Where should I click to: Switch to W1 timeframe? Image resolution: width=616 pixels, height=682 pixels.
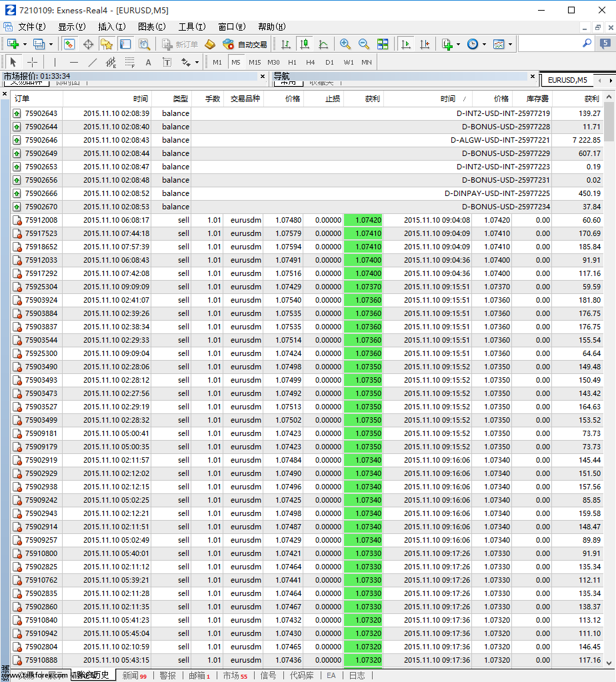click(x=349, y=62)
